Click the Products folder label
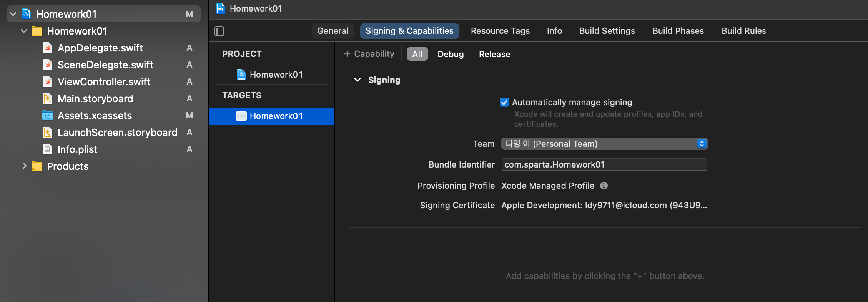 tap(68, 166)
